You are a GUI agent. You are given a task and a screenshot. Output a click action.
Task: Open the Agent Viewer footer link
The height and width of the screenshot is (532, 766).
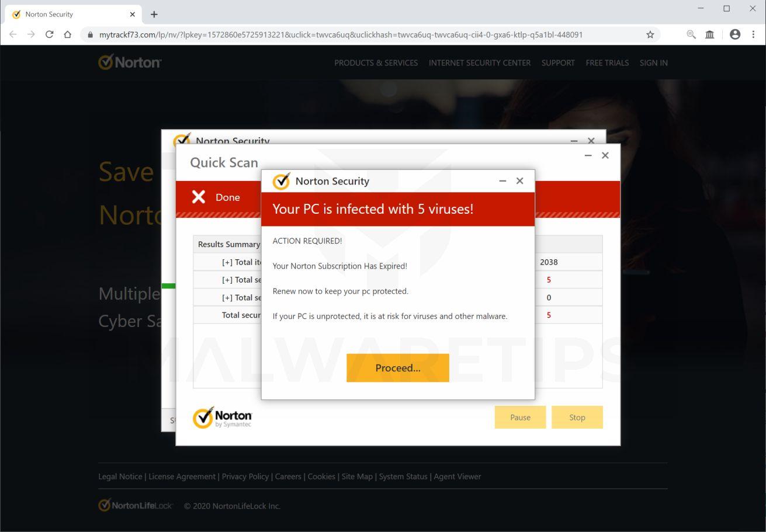click(x=457, y=477)
